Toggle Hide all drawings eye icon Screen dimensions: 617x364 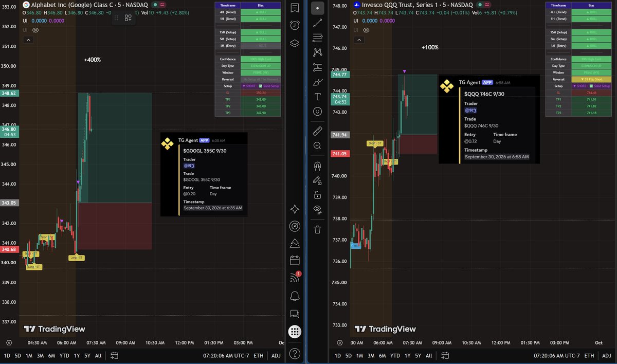[x=317, y=210]
